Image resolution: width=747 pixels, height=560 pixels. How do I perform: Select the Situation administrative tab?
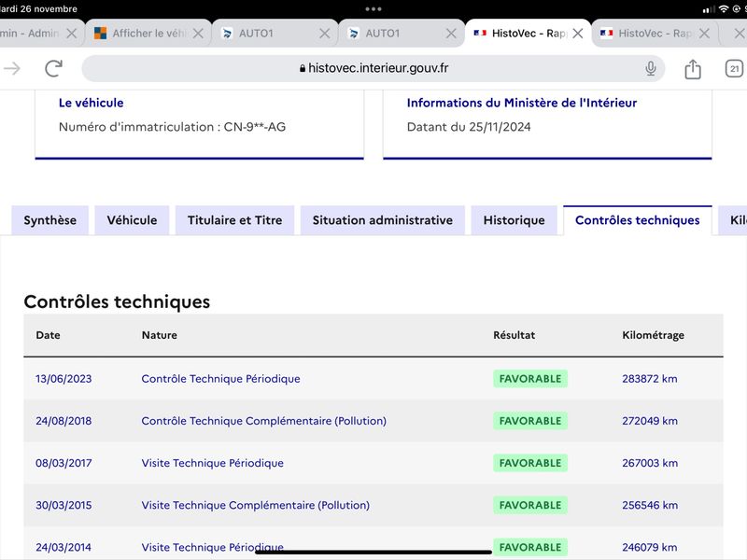[x=383, y=220]
